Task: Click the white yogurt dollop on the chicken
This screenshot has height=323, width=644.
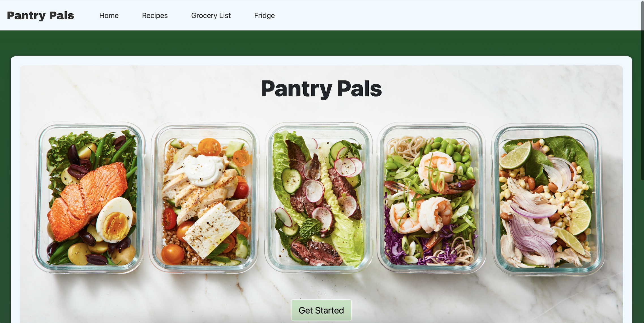Action: [x=203, y=171]
